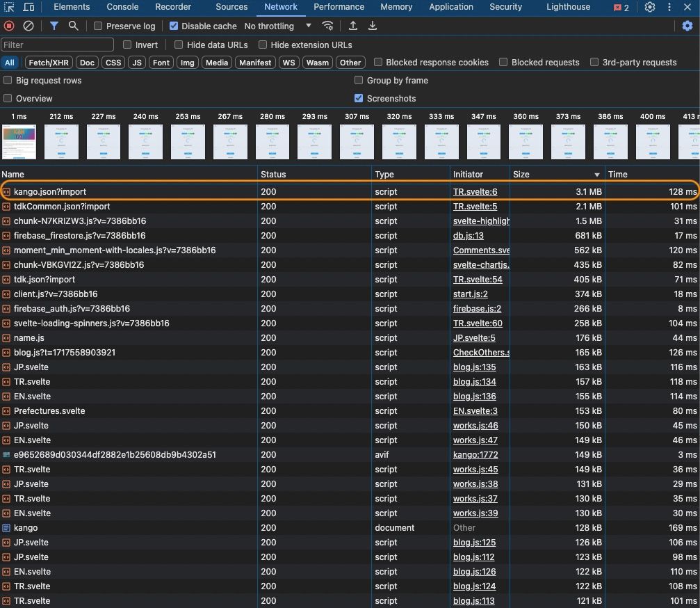Toggle the network filter funnel icon
This screenshot has width=700, height=608.
[x=54, y=26]
